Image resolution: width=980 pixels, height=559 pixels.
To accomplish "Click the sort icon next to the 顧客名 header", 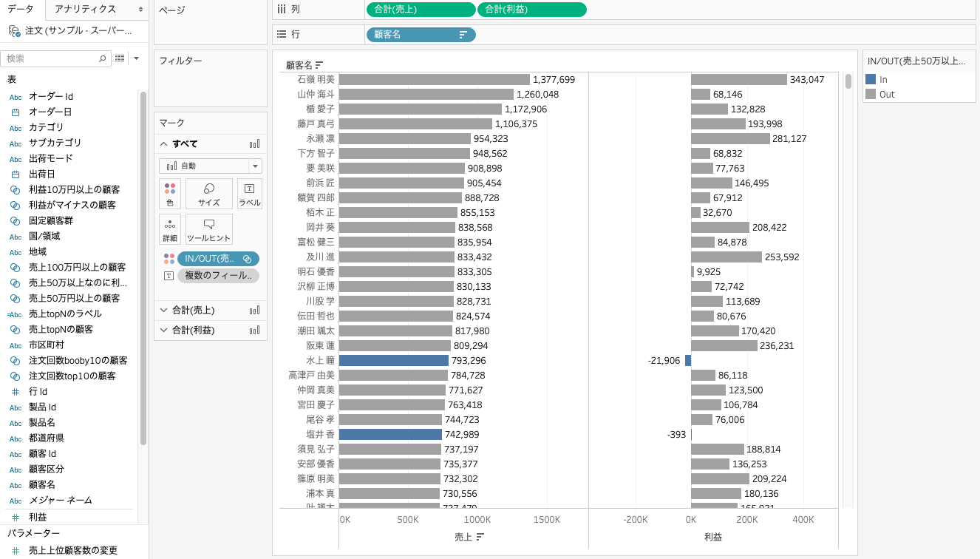I will click(x=319, y=65).
